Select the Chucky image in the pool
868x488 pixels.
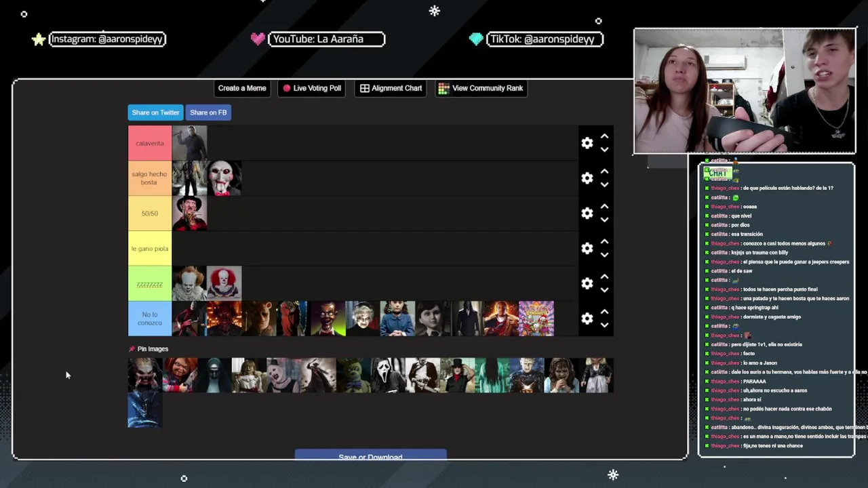(x=180, y=375)
